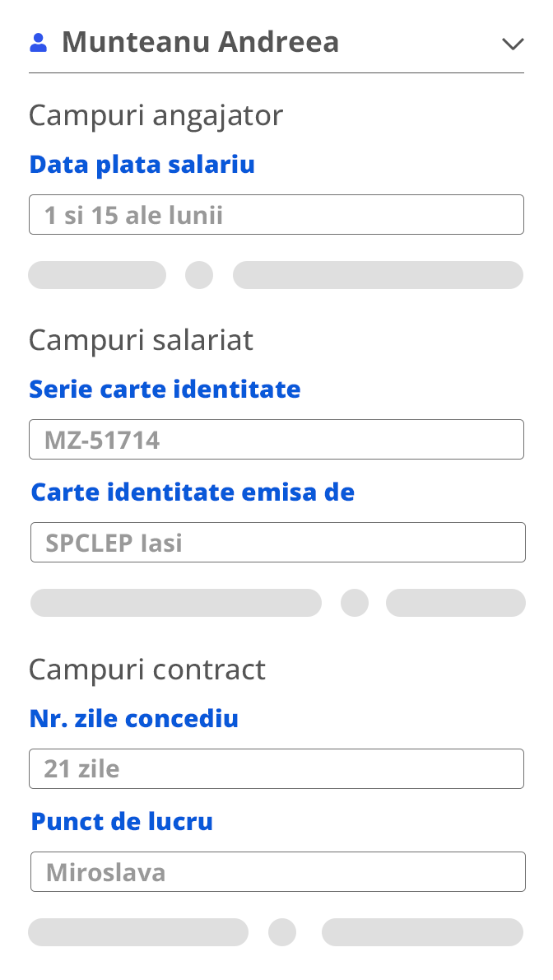Screen dimensions: 553x980
Task: Click the Campuri contract heading
Action: (x=147, y=670)
